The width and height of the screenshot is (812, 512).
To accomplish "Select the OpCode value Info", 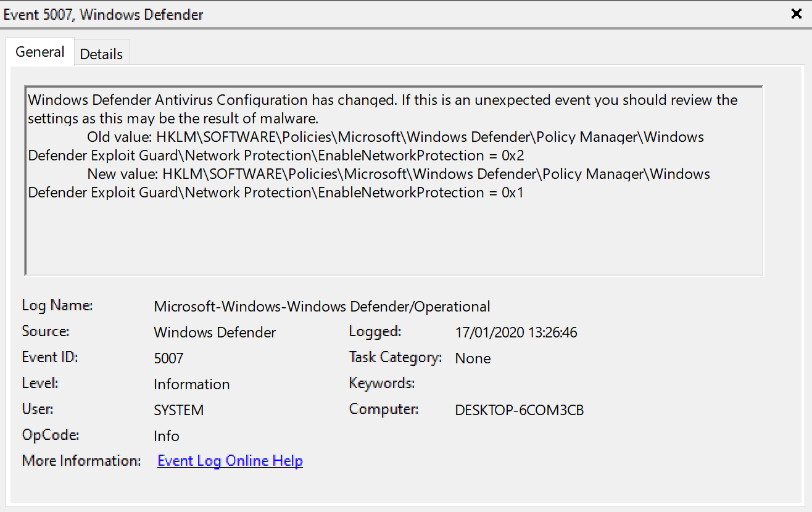I will point(167,436).
